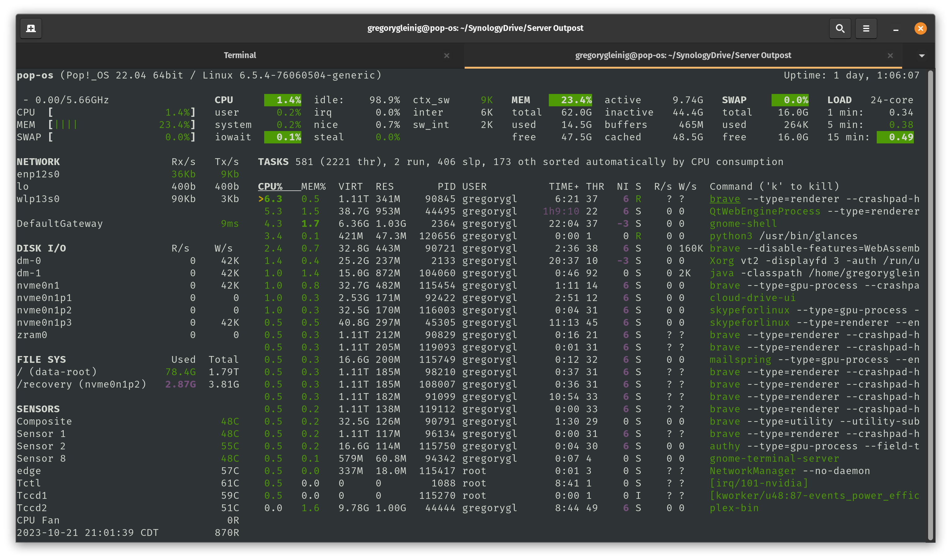Viewport: 951px width, 560px height.
Task: Click the QtWebEngineProcess command name
Action: [x=764, y=211]
